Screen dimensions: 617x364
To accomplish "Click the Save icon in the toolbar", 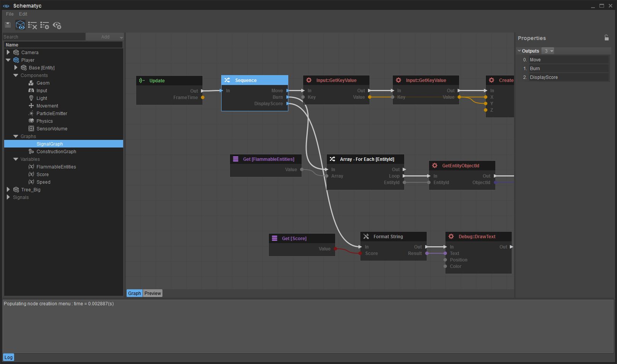I will (x=7, y=24).
